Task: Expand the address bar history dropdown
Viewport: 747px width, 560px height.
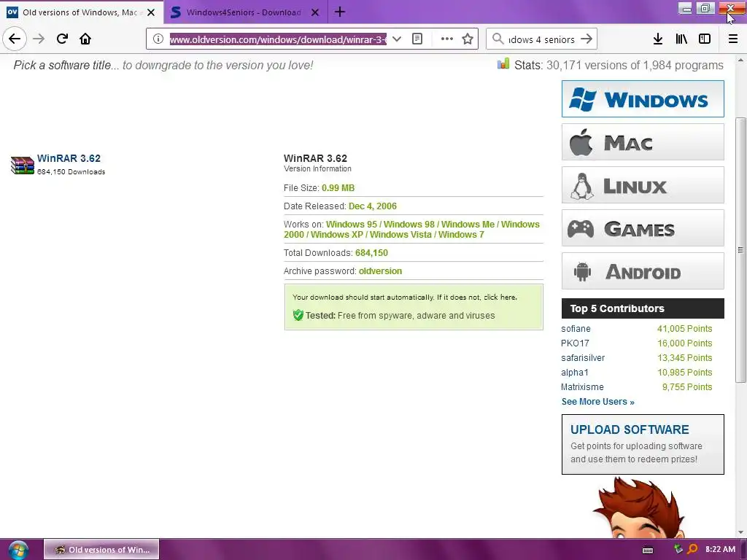Action: pos(396,39)
